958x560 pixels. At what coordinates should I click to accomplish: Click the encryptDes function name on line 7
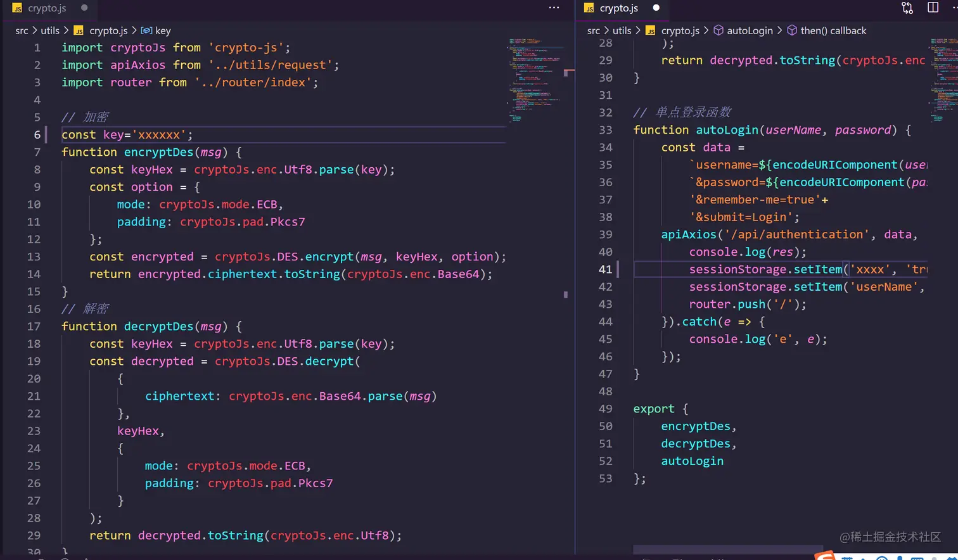[159, 152]
